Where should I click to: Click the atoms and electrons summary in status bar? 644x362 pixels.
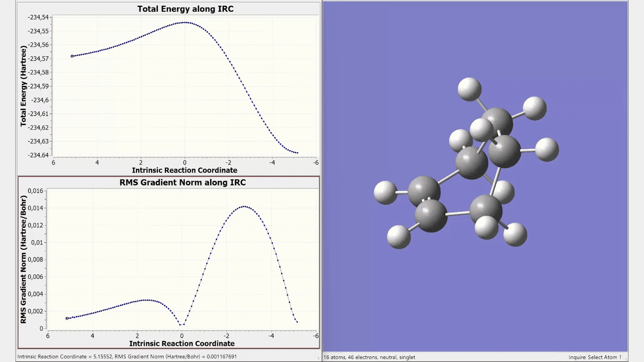tap(369, 357)
